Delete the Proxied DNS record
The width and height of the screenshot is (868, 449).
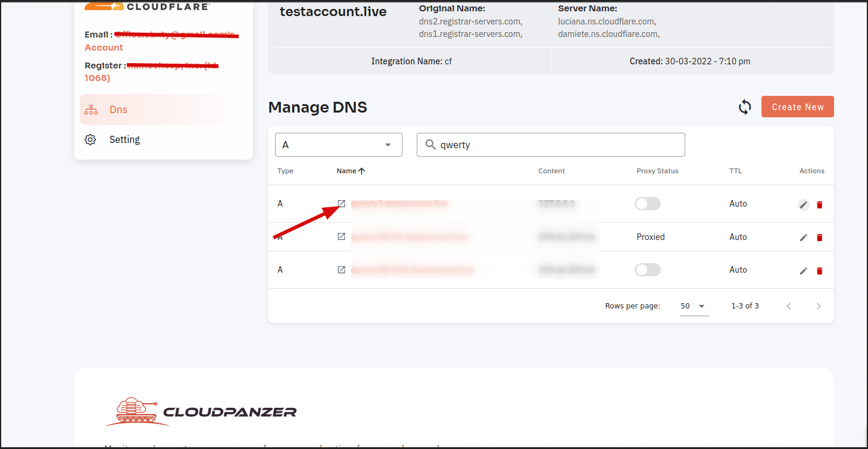coord(820,238)
